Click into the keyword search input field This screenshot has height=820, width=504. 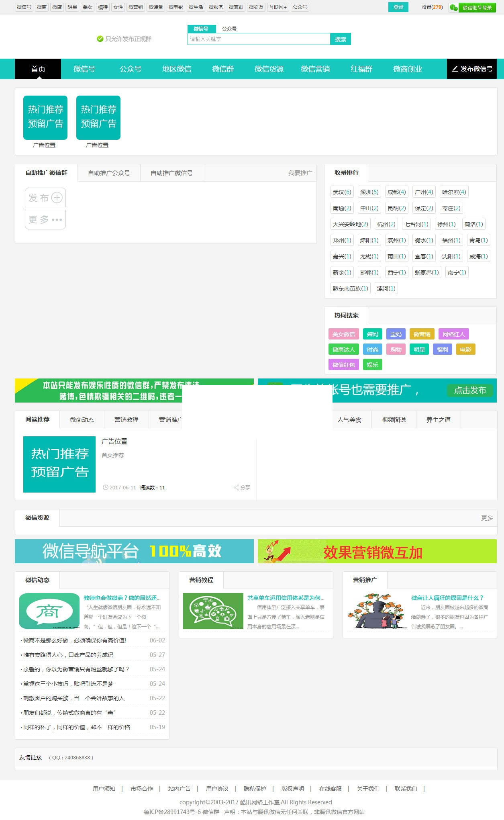tap(259, 39)
